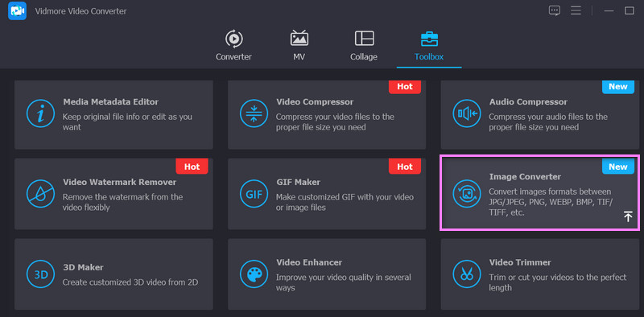
Task: Click the Hot badge on Video Compressor
Action: [405, 87]
